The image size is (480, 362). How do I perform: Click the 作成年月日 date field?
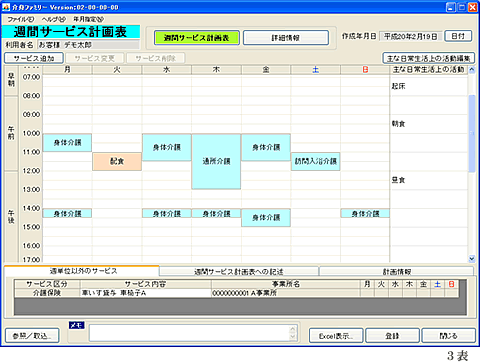pyautogui.click(x=411, y=36)
